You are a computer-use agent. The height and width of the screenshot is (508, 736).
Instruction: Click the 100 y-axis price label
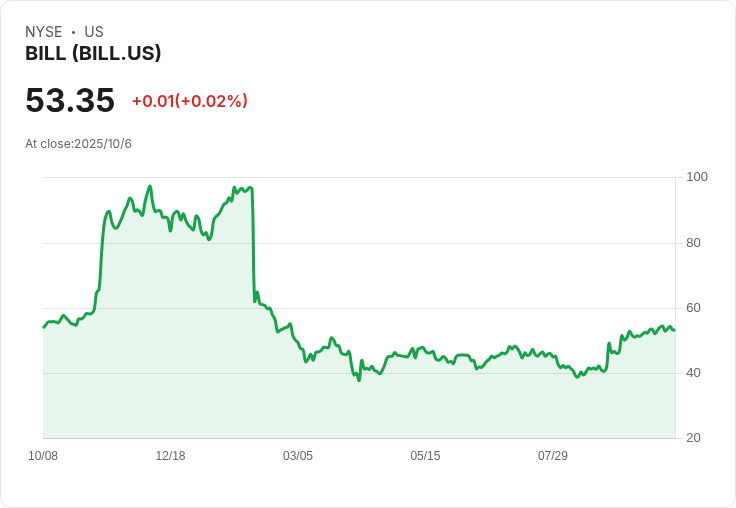[697, 177]
